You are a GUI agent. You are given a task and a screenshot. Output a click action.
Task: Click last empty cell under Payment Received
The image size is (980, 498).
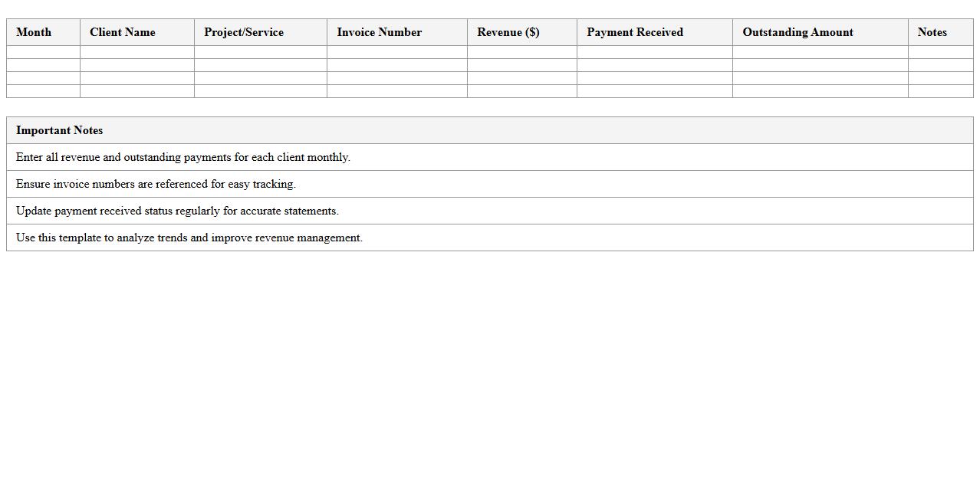[x=655, y=91]
